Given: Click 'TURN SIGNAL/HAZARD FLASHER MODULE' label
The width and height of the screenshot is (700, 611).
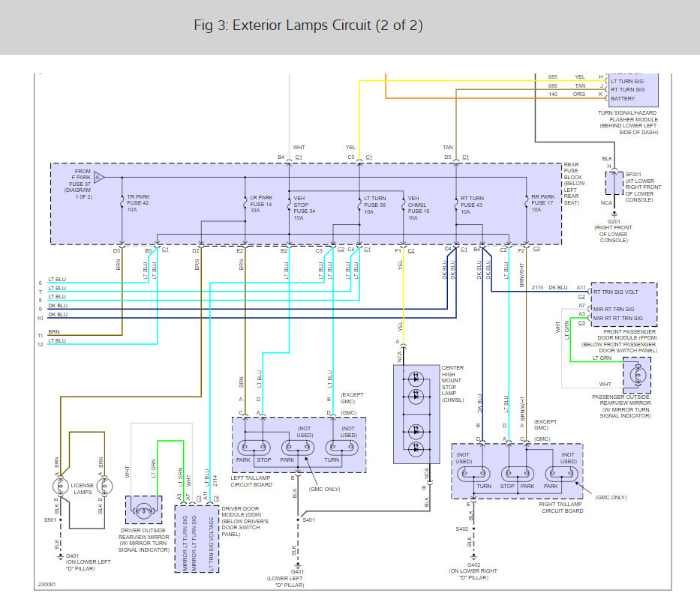Looking at the screenshot, I should click(x=628, y=123).
